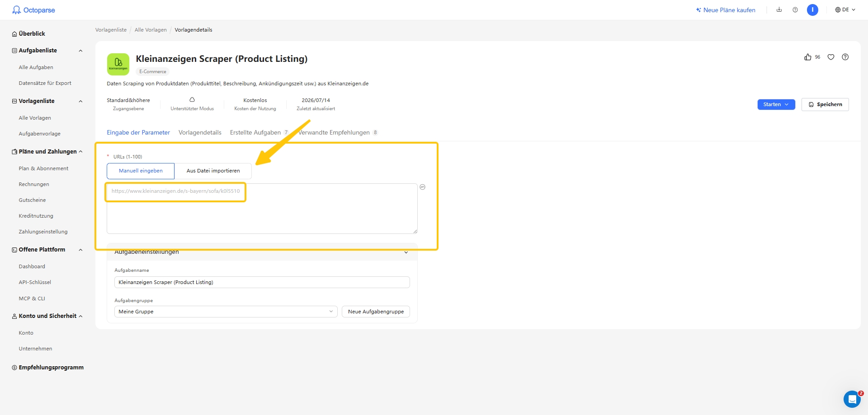Select Aus Datei importieren option
868x415 pixels.
point(213,171)
